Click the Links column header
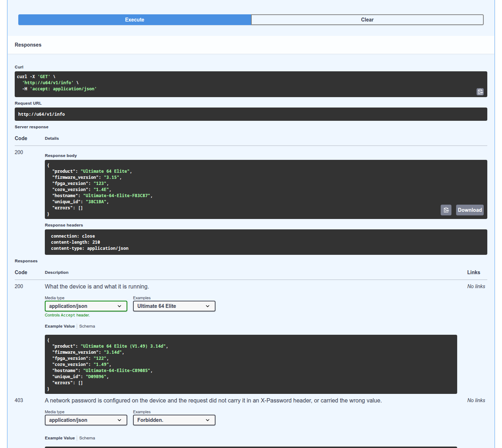 474,272
